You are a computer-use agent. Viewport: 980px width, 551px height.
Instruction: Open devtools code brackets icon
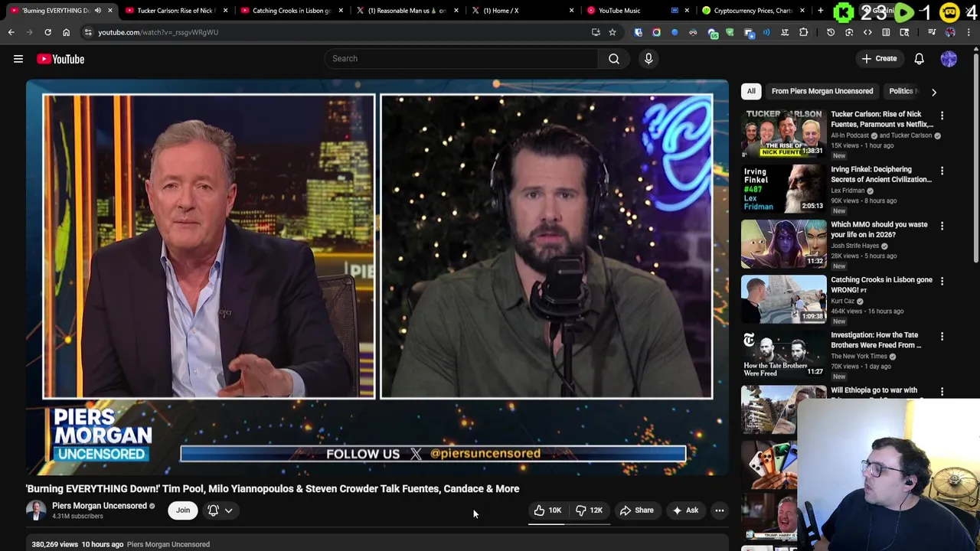tap(867, 32)
